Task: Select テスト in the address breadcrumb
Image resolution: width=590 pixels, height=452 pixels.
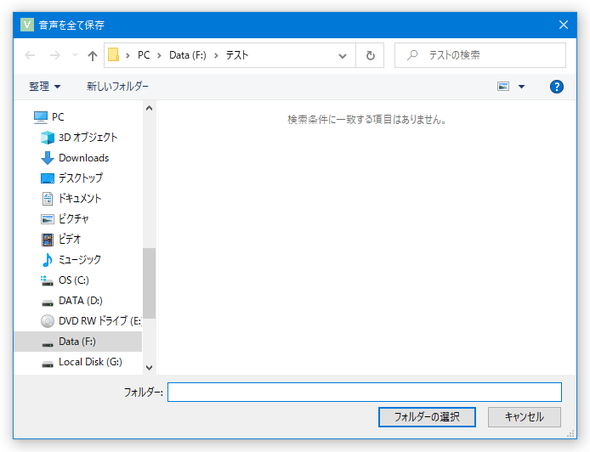Action: [x=237, y=55]
